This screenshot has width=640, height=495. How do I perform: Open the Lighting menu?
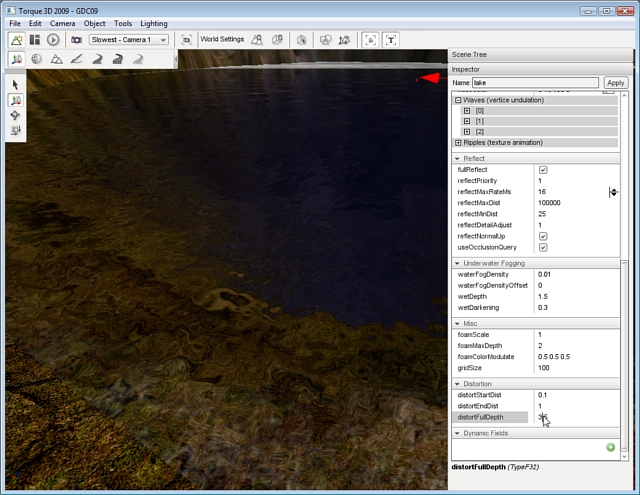coord(153,23)
